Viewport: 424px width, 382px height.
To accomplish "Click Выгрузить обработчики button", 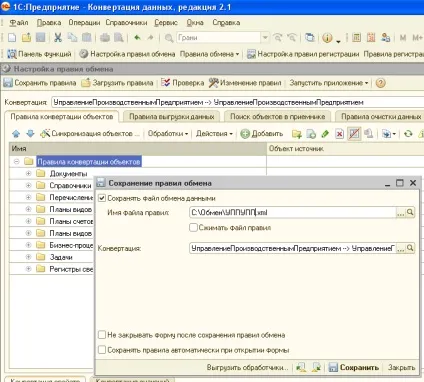I will click(247, 367).
